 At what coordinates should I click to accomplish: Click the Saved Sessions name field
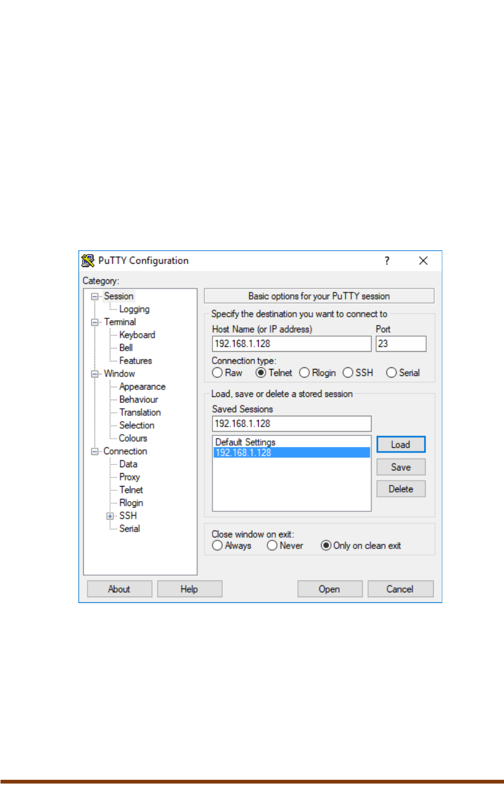291,424
